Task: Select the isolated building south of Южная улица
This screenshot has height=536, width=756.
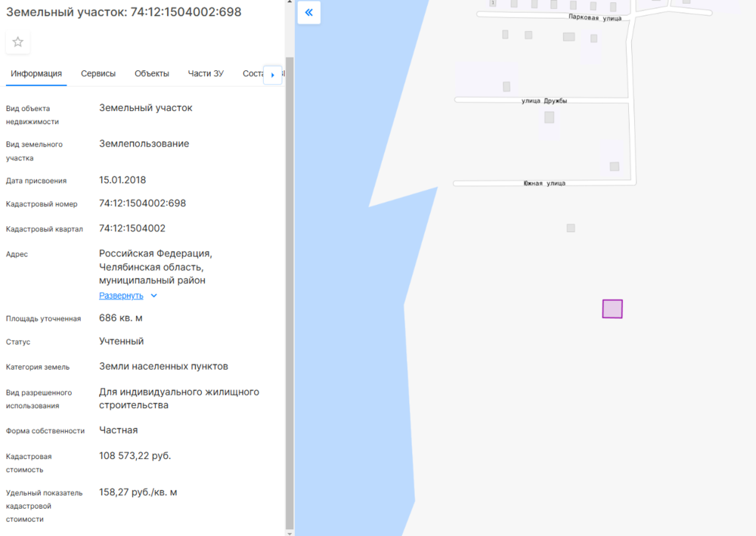Action: tap(571, 228)
